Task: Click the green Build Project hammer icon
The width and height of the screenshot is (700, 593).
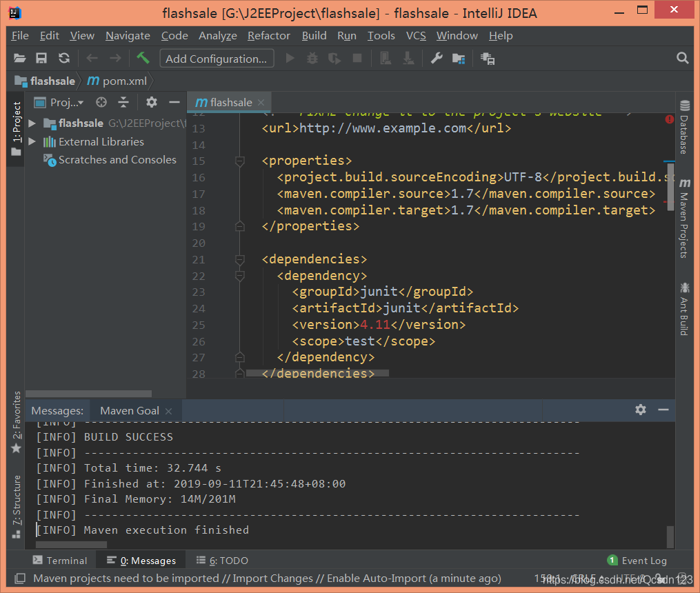Action: point(143,58)
